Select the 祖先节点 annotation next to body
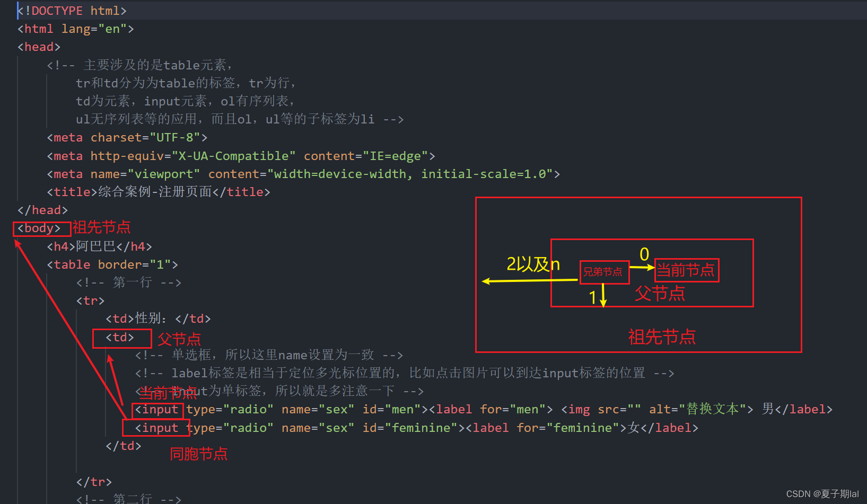The width and height of the screenshot is (867, 504). (x=101, y=227)
